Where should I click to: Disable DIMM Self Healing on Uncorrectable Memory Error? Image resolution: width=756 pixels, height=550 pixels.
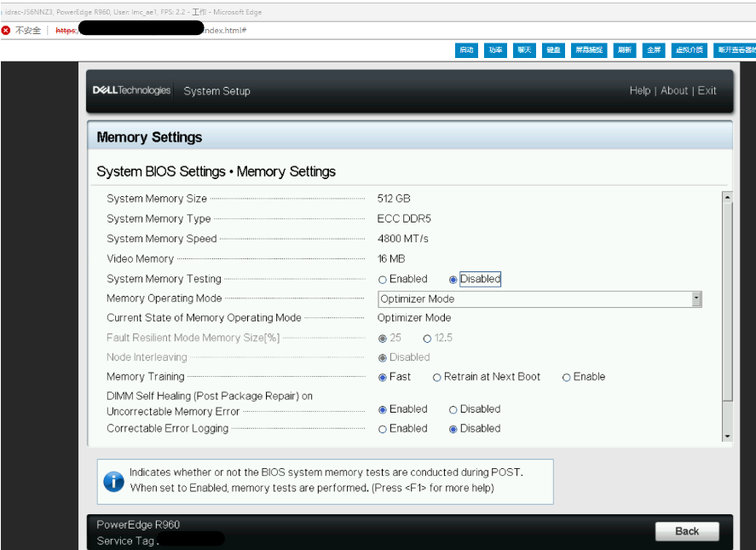(453, 409)
